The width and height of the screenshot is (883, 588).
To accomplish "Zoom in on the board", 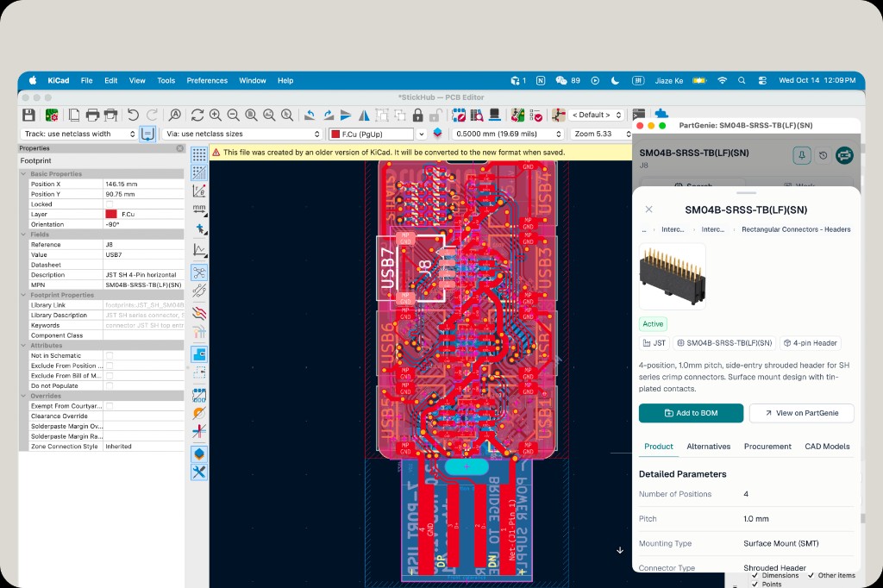I will pos(215,115).
